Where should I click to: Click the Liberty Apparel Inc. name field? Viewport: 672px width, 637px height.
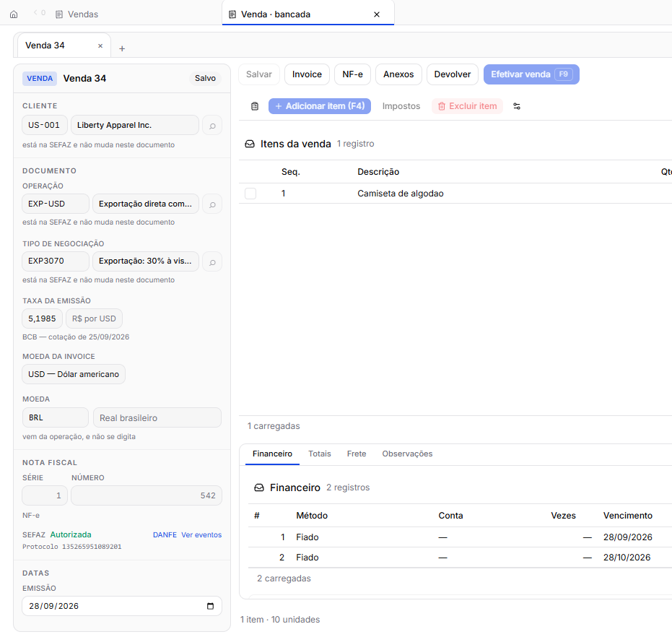(x=135, y=125)
